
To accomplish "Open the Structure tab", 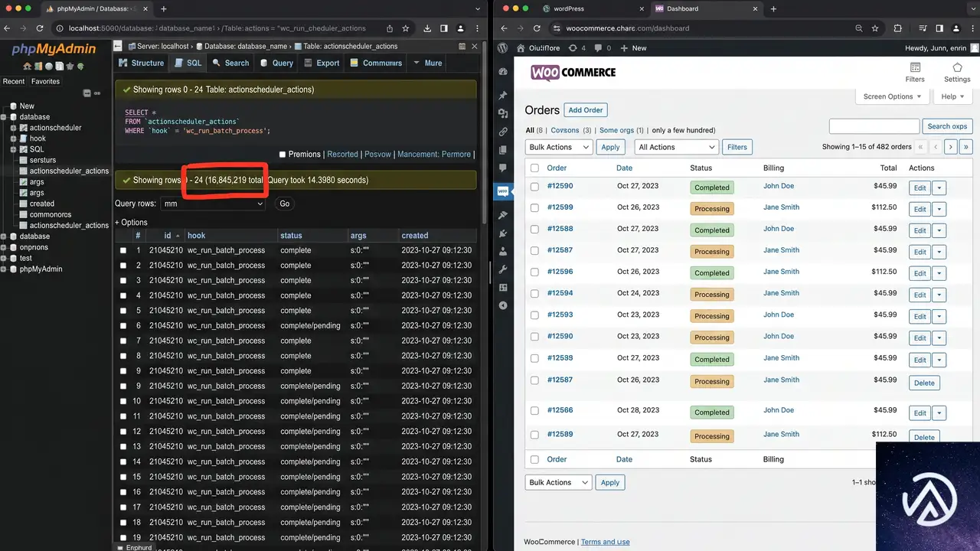I will 142,63.
